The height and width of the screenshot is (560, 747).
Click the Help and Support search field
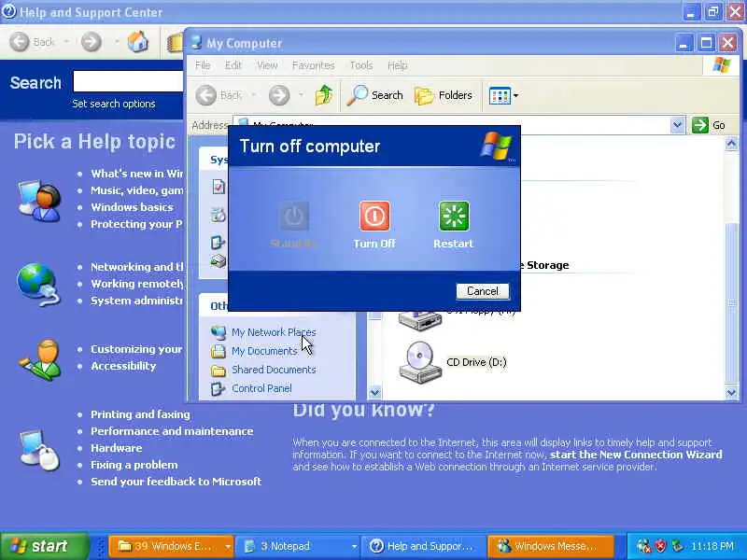pyautogui.click(x=128, y=81)
